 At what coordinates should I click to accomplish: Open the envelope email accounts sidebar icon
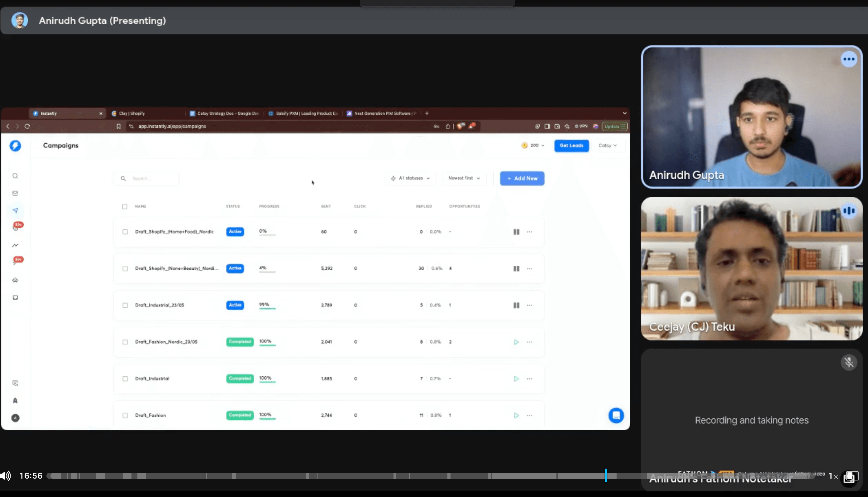click(15, 193)
